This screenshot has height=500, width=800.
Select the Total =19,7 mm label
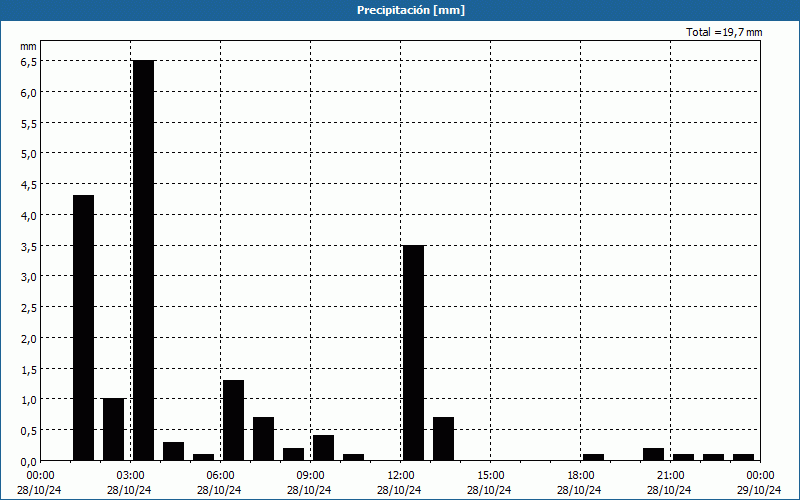tap(724, 32)
